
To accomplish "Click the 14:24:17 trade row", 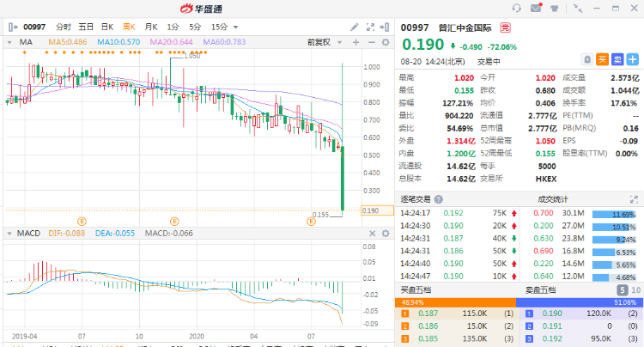I will click(458, 213).
